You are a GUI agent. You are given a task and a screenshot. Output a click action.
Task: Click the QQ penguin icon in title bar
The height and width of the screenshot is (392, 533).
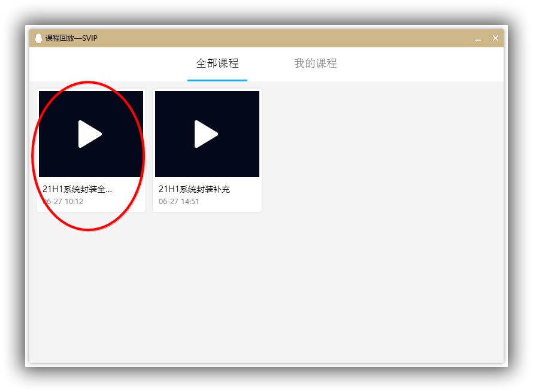coord(38,38)
